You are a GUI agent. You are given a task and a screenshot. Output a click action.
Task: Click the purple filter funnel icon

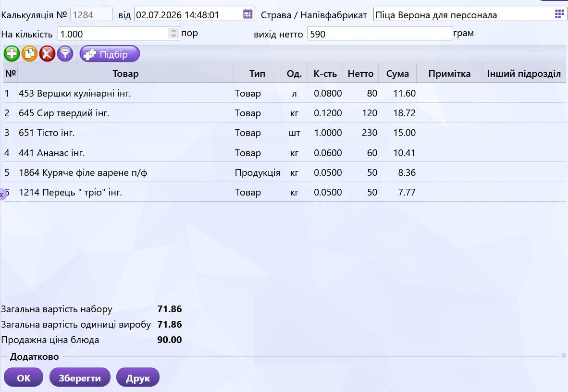pyautogui.click(x=65, y=54)
